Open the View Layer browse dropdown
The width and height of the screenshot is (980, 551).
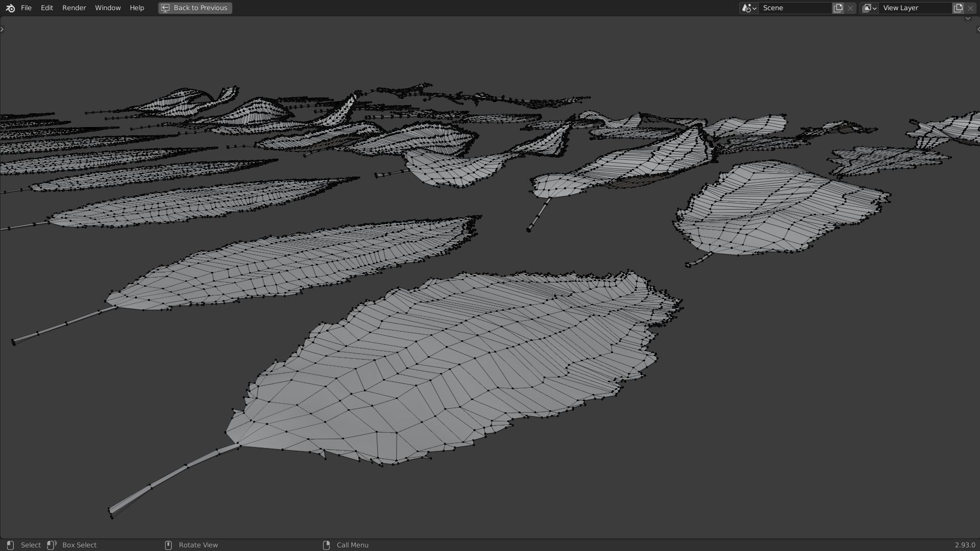tap(869, 8)
